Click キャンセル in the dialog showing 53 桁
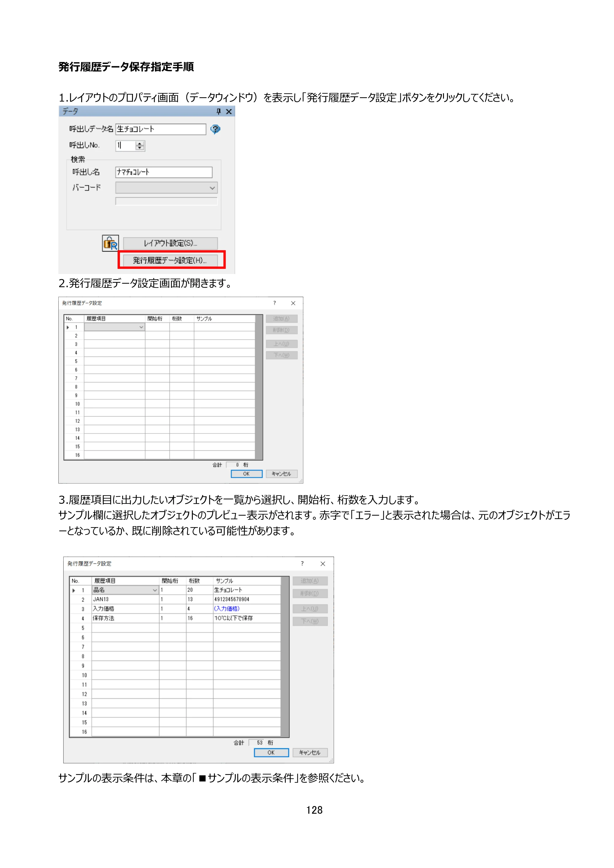 (310, 752)
